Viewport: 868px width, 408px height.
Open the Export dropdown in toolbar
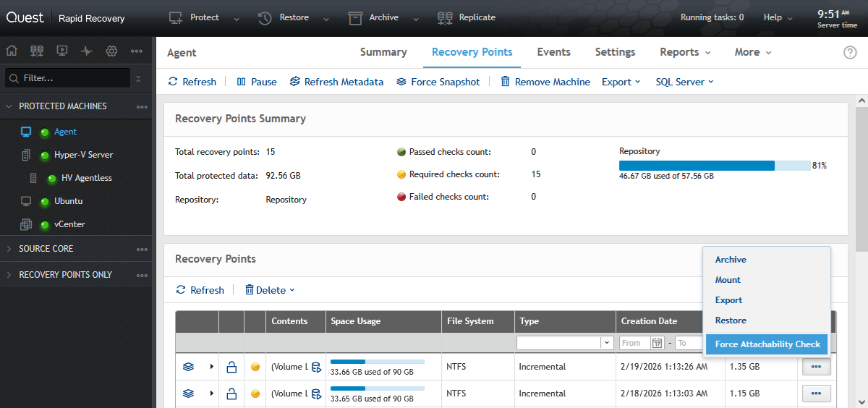(621, 82)
